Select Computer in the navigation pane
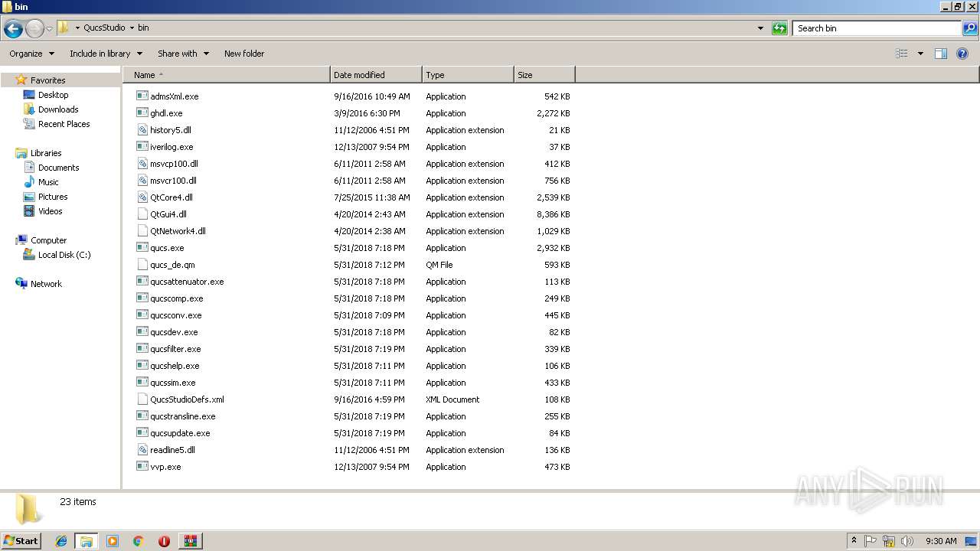 (x=48, y=240)
